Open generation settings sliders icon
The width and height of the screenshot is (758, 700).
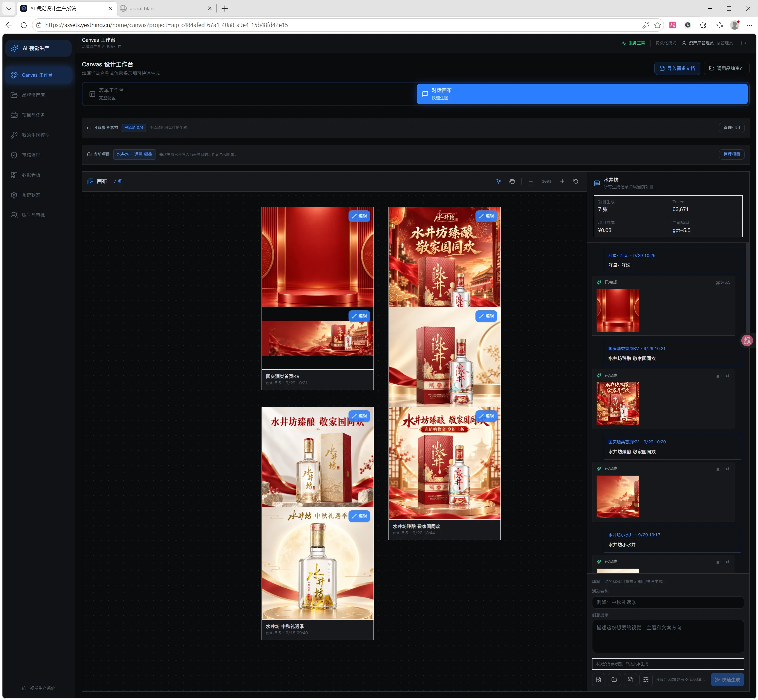[646, 680]
